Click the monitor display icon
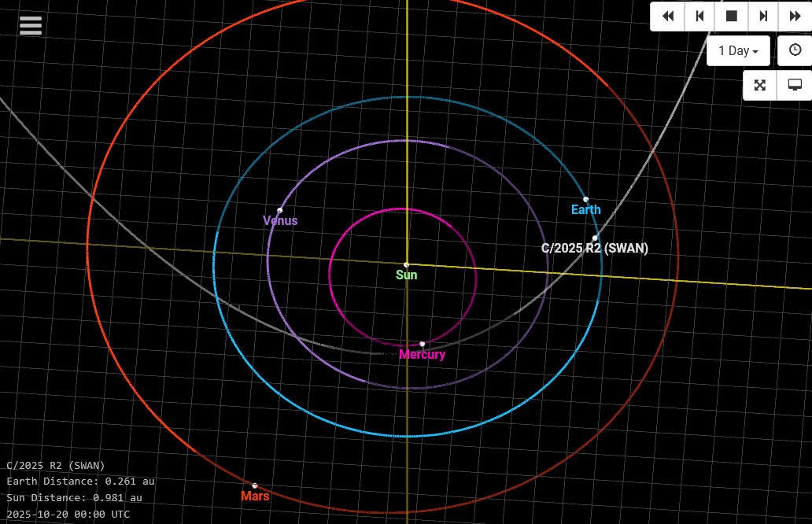 pos(795,85)
